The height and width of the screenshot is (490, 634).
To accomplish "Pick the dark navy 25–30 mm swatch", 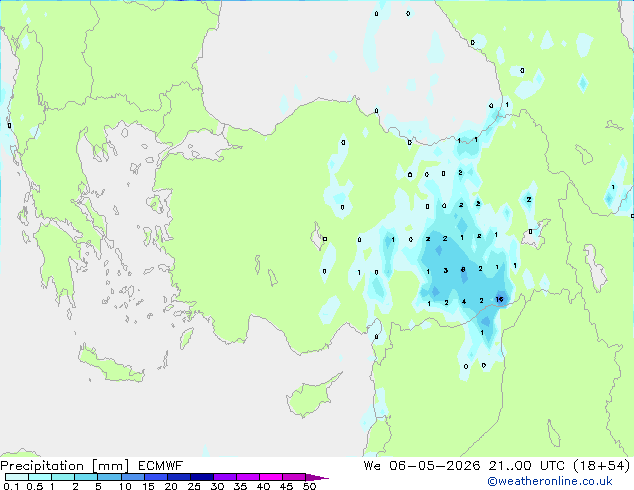I will (x=201, y=477).
